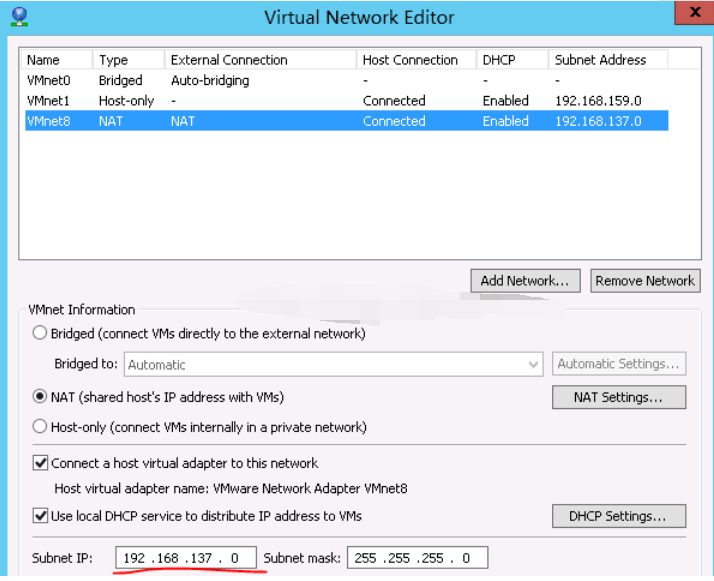714x581 pixels.
Task: Click the Enabled DHCP cell of VMnet1
Action: [x=505, y=101]
